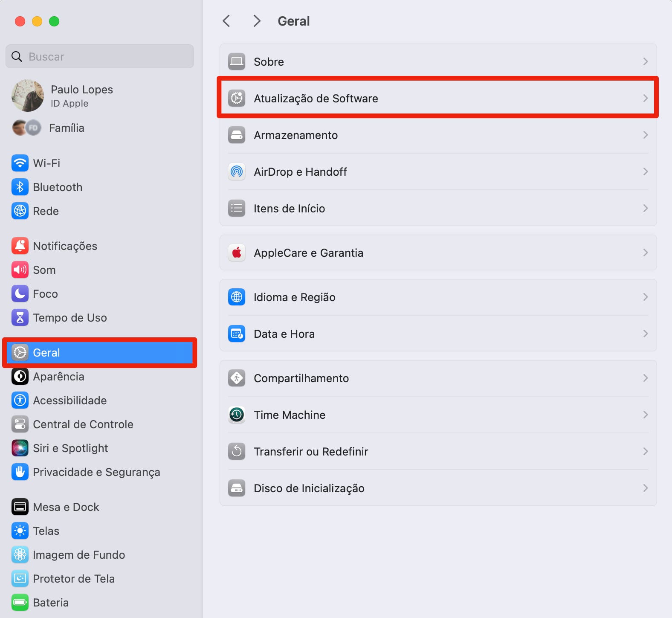The image size is (672, 618).
Task: Open the Armazenamento disk icon
Action: point(237,135)
